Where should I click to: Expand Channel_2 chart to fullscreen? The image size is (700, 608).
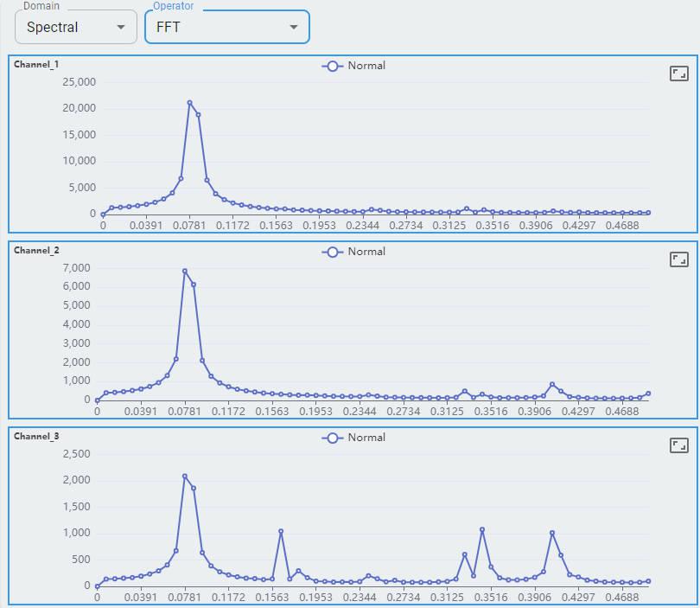[x=679, y=259]
